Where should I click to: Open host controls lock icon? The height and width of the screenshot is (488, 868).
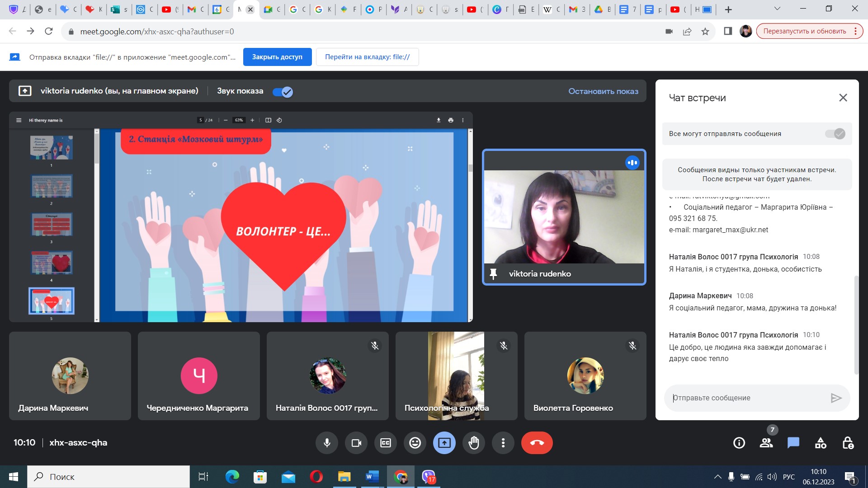pos(848,443)
